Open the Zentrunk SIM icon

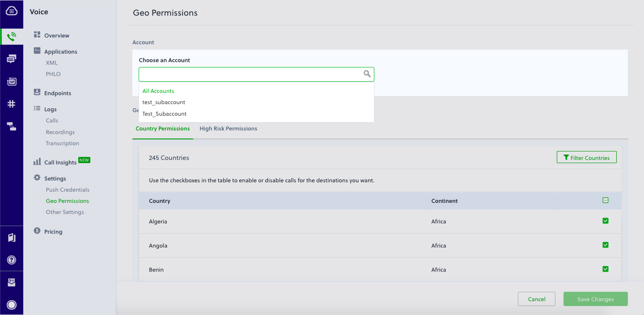[x=12, y=81]
